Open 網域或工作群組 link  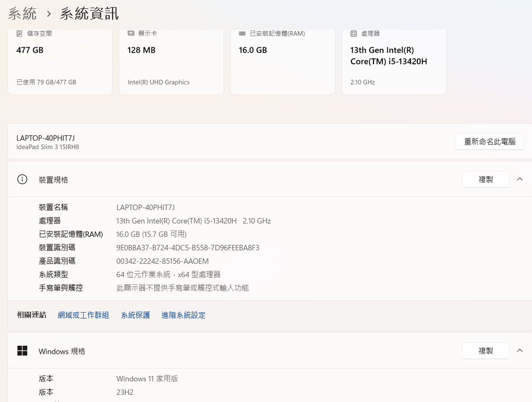[x=83, y=315]
